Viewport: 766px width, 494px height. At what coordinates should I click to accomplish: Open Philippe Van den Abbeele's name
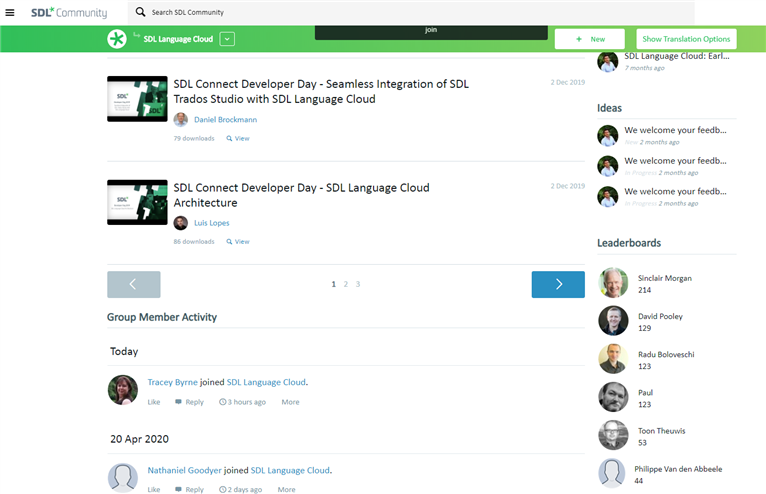pos(678,469)
